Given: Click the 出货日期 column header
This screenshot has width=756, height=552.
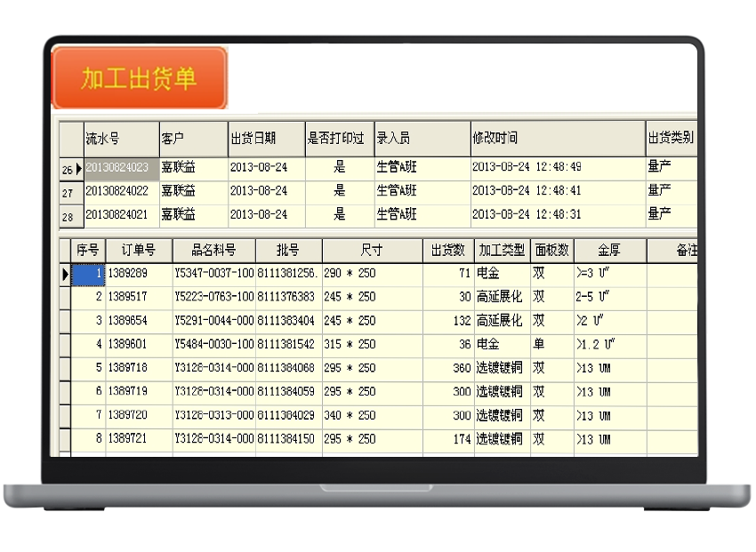Looking at the screenshot, I should point(266,139).
